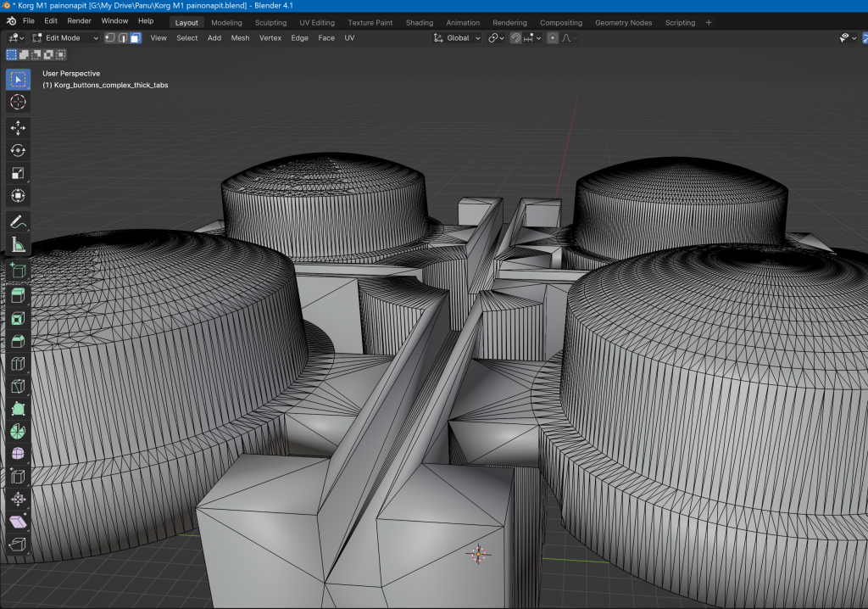Open the Window menu
Screen dimensions: 868x609
coord(114,21)
